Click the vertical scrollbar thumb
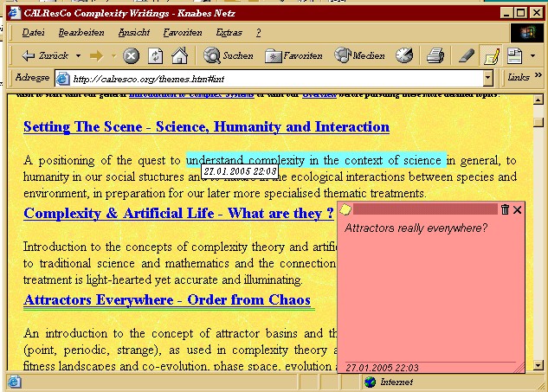The height and width of the screenshot is (392, 548). click(538, 122)
